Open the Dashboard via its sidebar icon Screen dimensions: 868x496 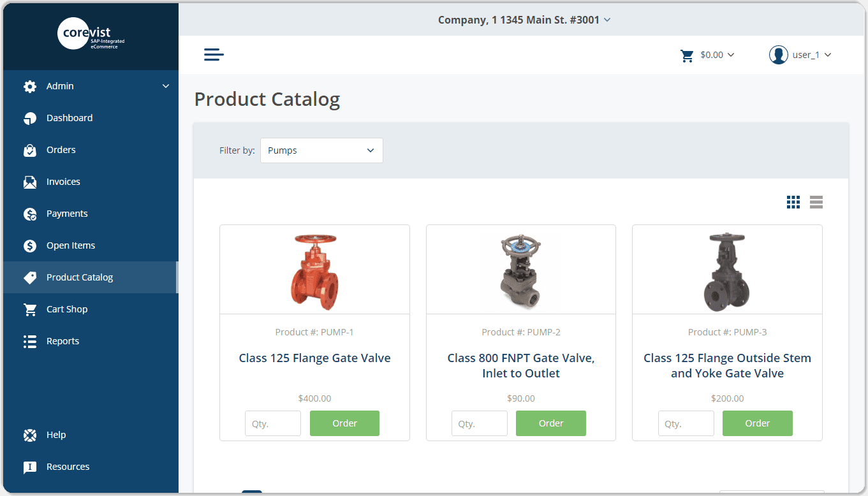tap(29, 117)
